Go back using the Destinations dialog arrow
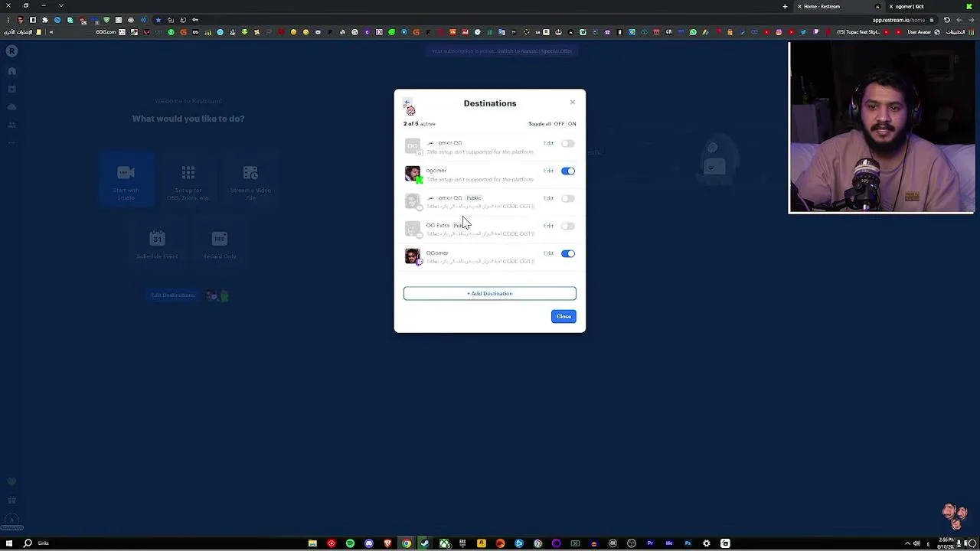 click(407, 103)
